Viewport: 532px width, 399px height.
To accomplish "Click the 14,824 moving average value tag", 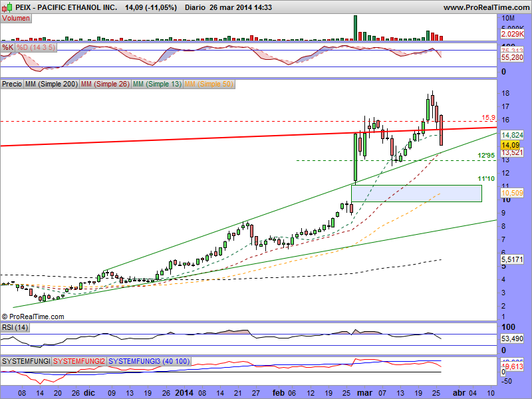I will 512,135.
